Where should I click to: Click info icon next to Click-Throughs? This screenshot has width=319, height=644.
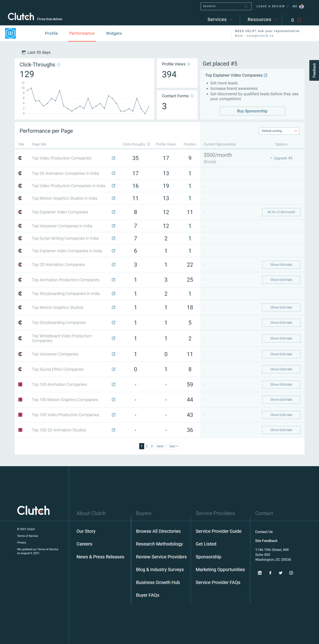(59, 65)
